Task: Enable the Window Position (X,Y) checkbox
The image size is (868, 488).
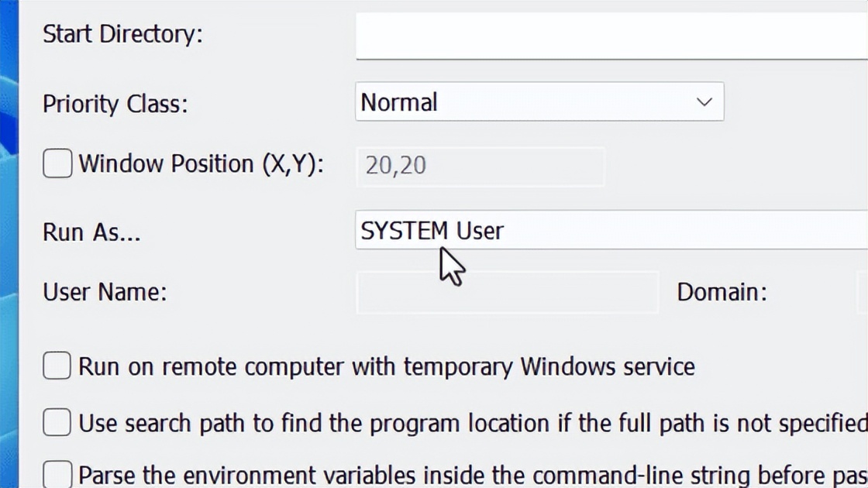Action: 57,163
